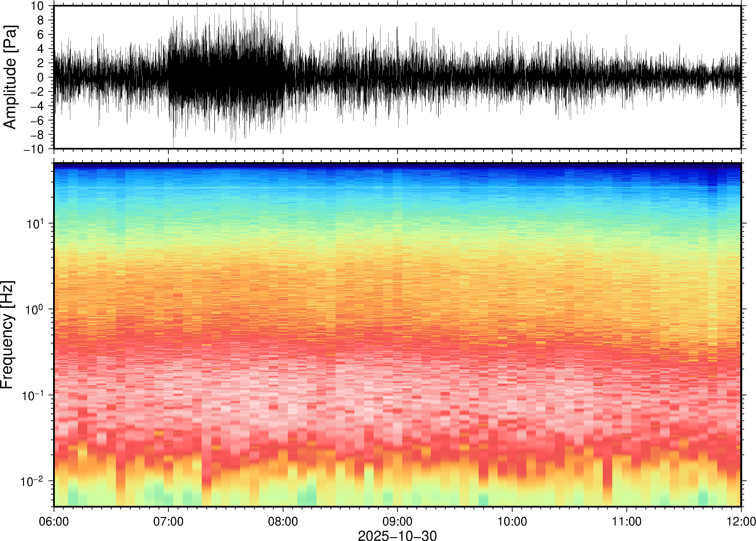Click the Frequency [Hz] axis title
Viewport: 756px width, 541px height.
tap(7, 335)
